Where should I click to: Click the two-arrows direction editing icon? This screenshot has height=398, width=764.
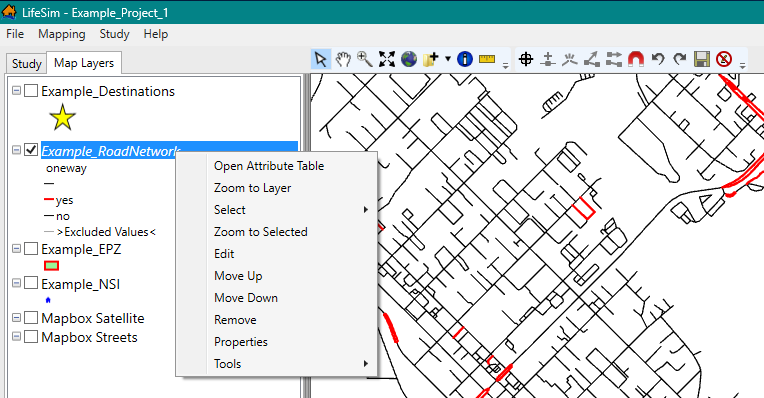[x=614, y=59]
